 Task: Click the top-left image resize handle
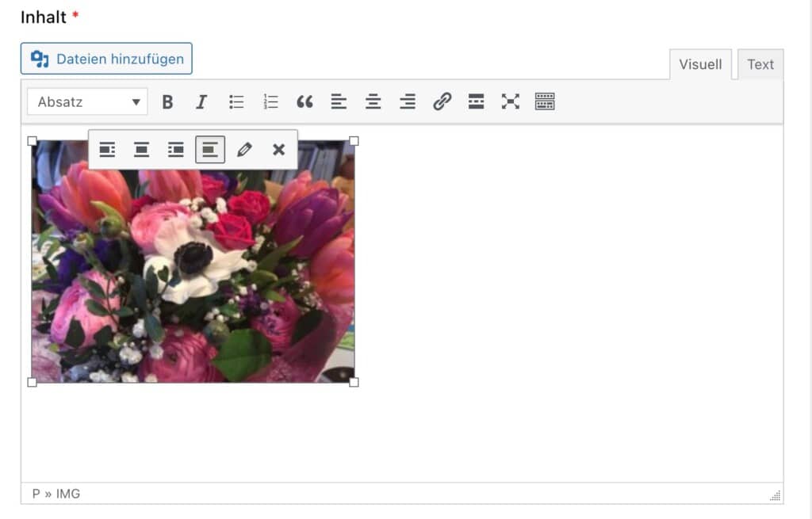(x=32, y=141)
